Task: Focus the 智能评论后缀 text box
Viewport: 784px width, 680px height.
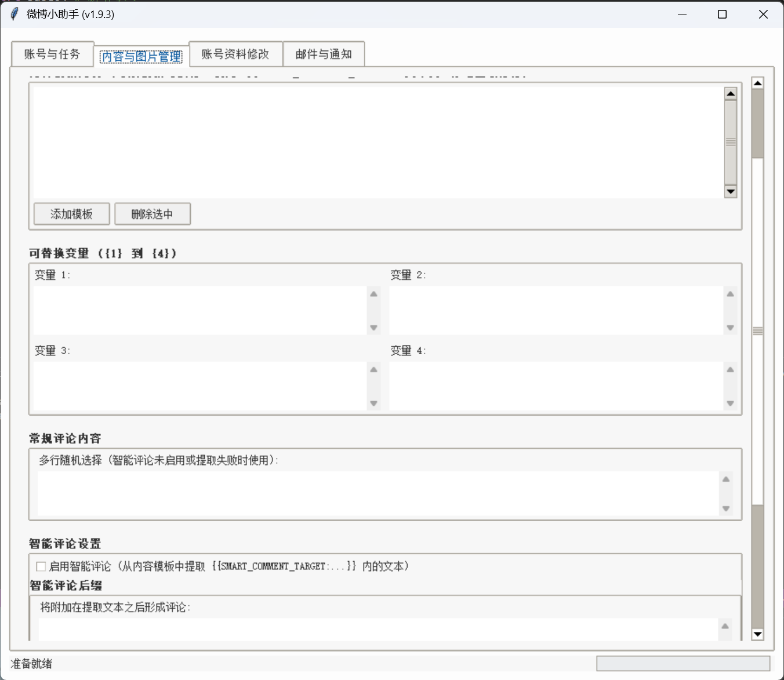Action: point(378,630)
